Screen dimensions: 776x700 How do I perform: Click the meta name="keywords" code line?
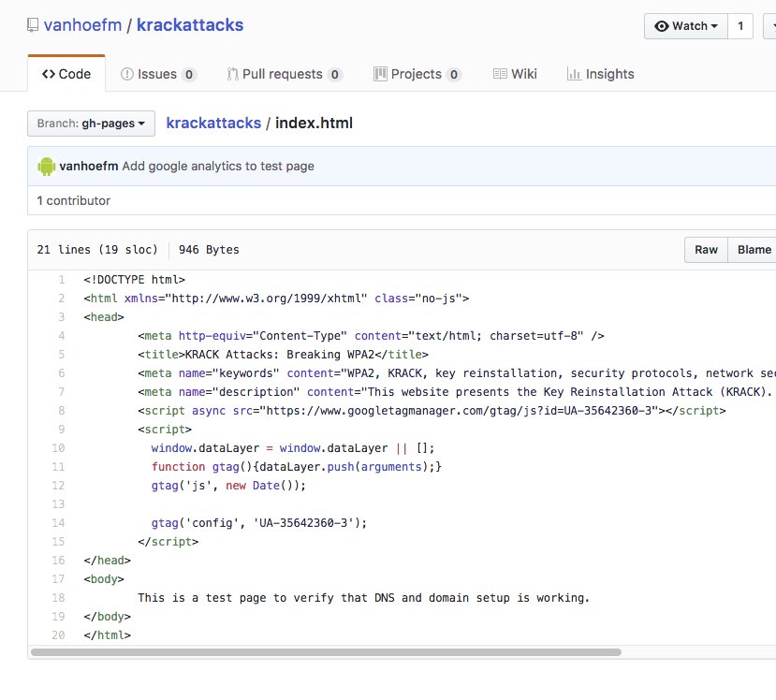point(457,373)
